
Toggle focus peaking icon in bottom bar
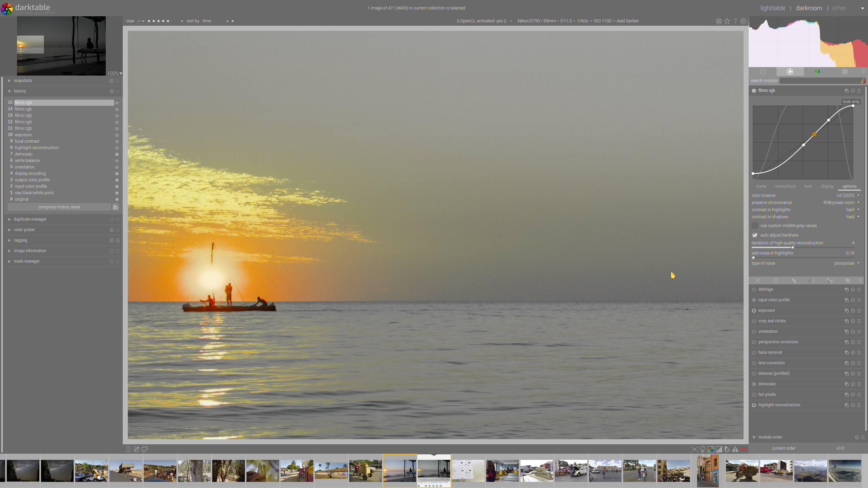tap(694, 449)
